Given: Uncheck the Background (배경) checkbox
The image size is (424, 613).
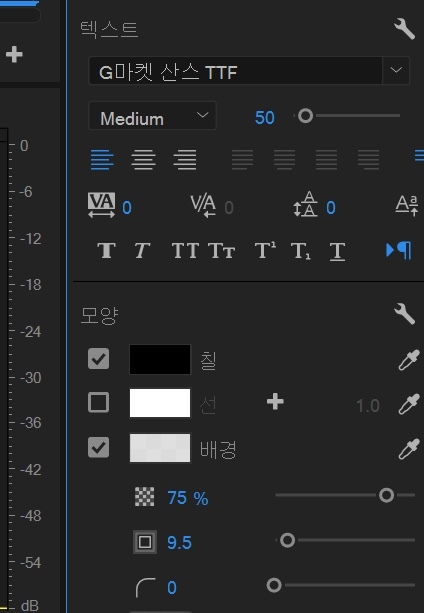Looking at the screenshot, I should 98,447.
